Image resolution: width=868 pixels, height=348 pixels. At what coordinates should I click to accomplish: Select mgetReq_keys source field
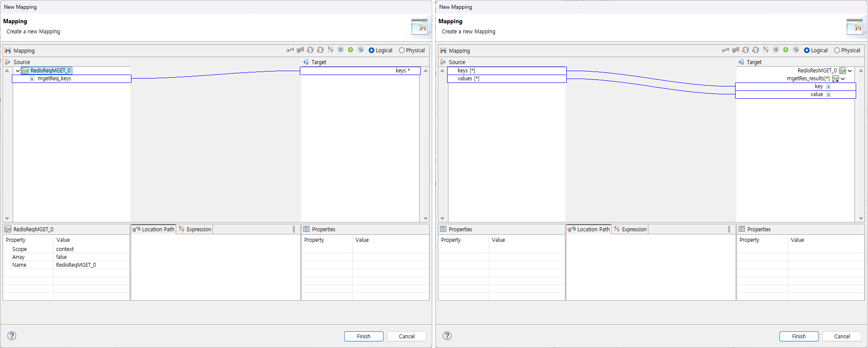pyautogui.click(x=72, y=79)
